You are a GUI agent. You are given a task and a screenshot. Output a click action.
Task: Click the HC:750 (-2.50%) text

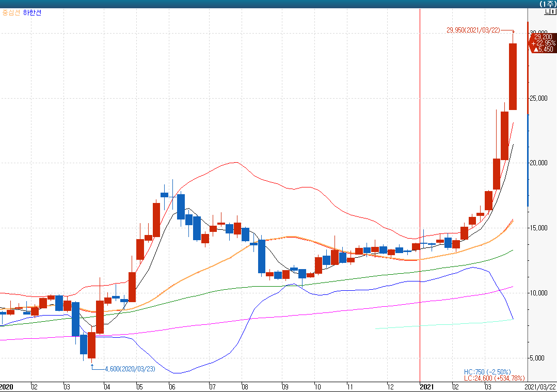point(487,371)
